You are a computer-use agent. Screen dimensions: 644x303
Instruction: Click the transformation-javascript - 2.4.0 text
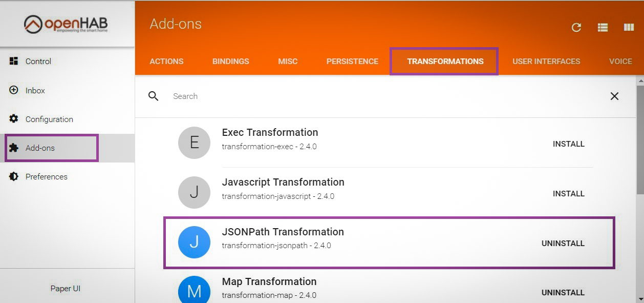[278, 196]
